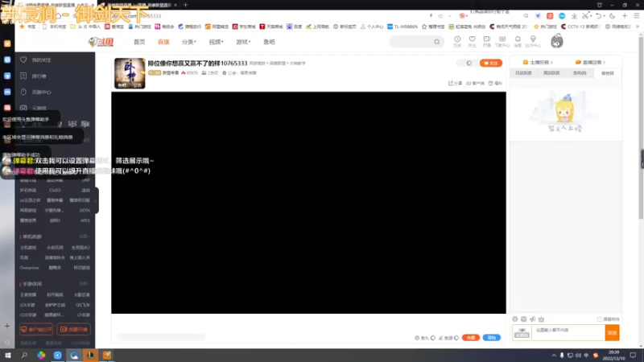Show hidden system tray icons chevron
The width and height of the screenshot is (644, 362).
(554, 356)
